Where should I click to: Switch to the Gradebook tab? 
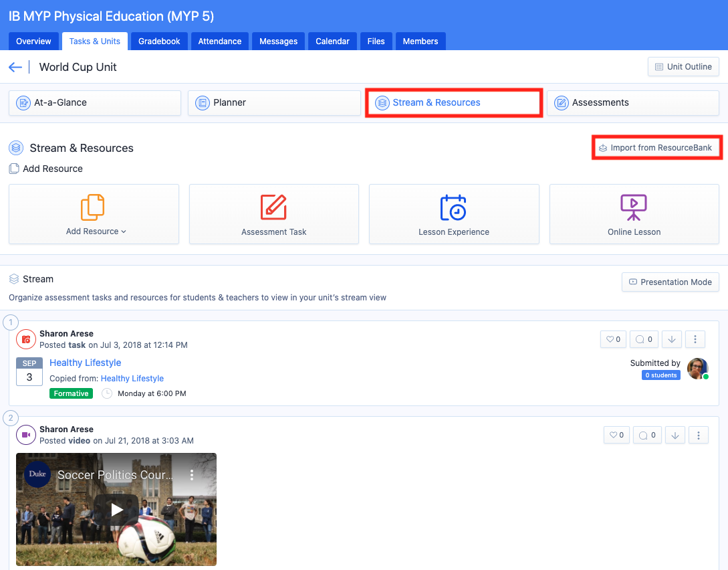pos(159,41)
